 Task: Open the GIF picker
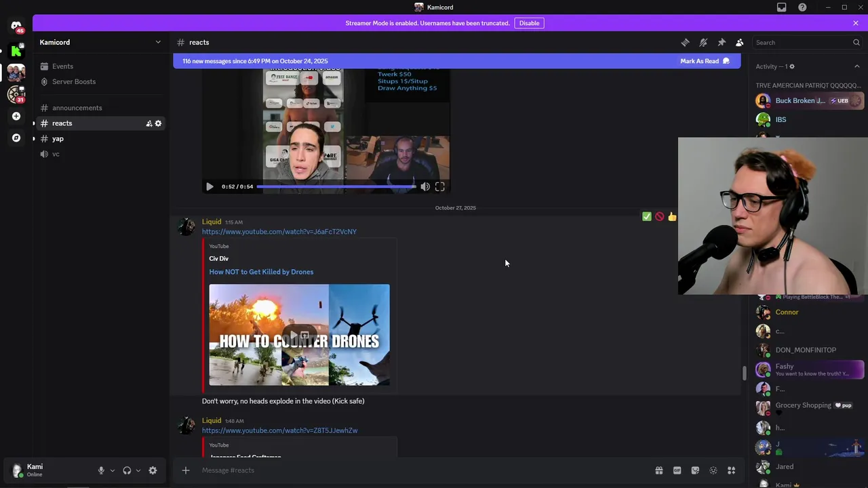coord(677,470)
